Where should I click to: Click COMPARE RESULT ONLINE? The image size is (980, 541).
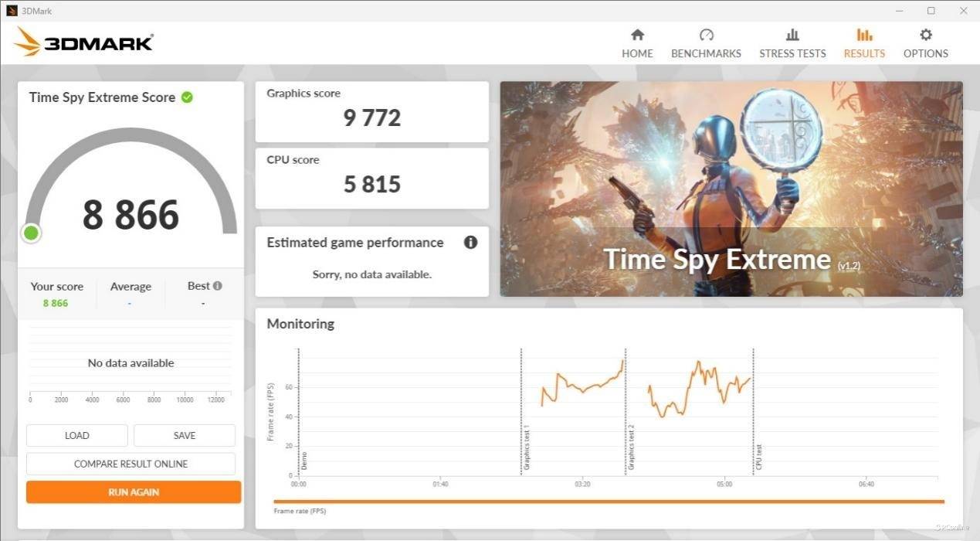coord(131,464)
